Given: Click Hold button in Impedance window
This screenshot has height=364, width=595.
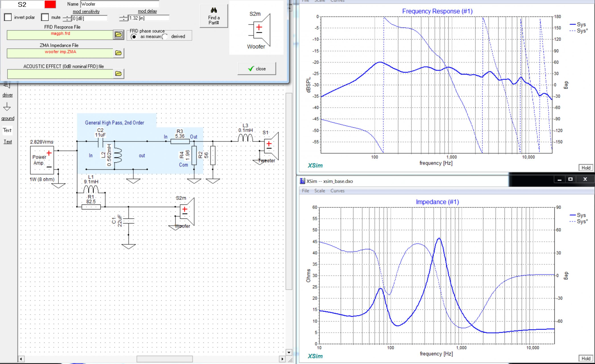Looking at the screenshot, I should pyautogui.click(x=586, y=358).
